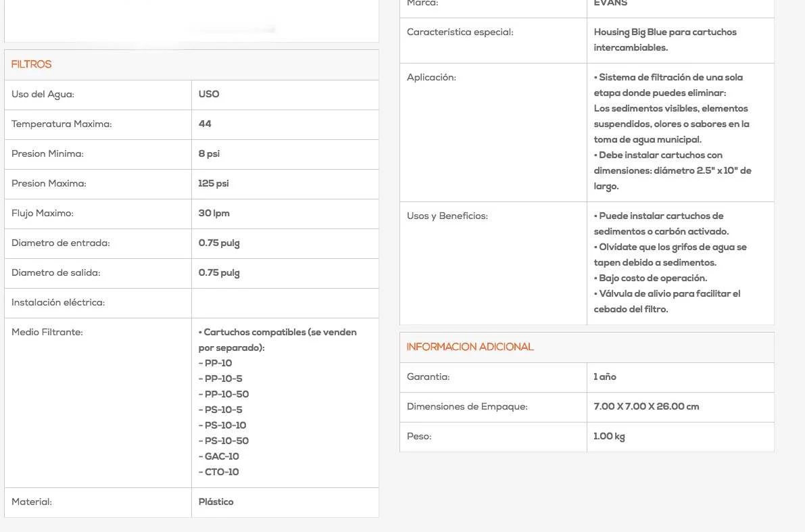The image size is (805, 532).
Task: Click 'Válvula de alivio para facilitar el' line
Action: pyautogui.click(x=670, y=294)
